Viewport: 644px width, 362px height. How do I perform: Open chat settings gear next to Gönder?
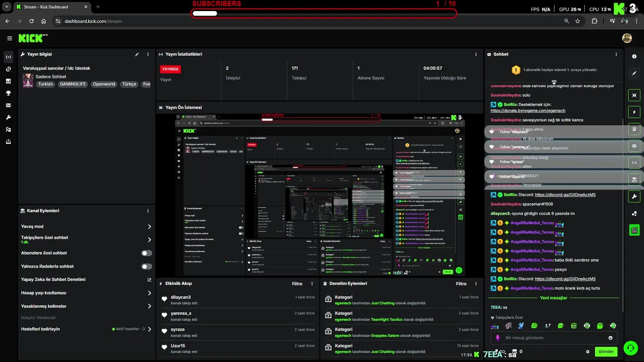[588, 352]
